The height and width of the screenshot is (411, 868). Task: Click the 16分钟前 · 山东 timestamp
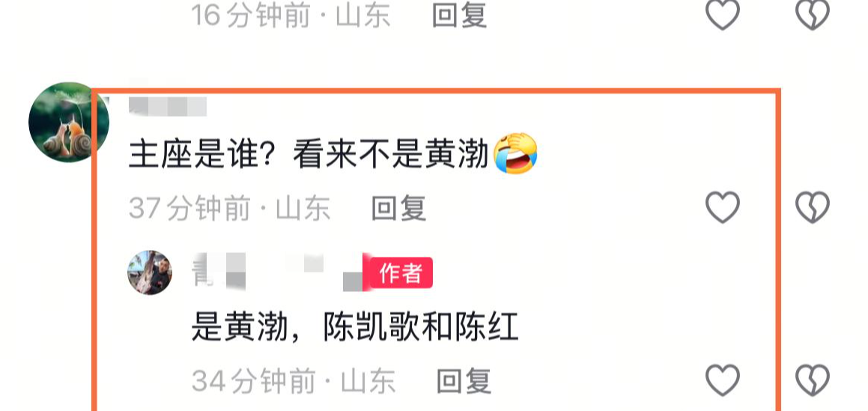pyautogui.click(x=291, y=15)
